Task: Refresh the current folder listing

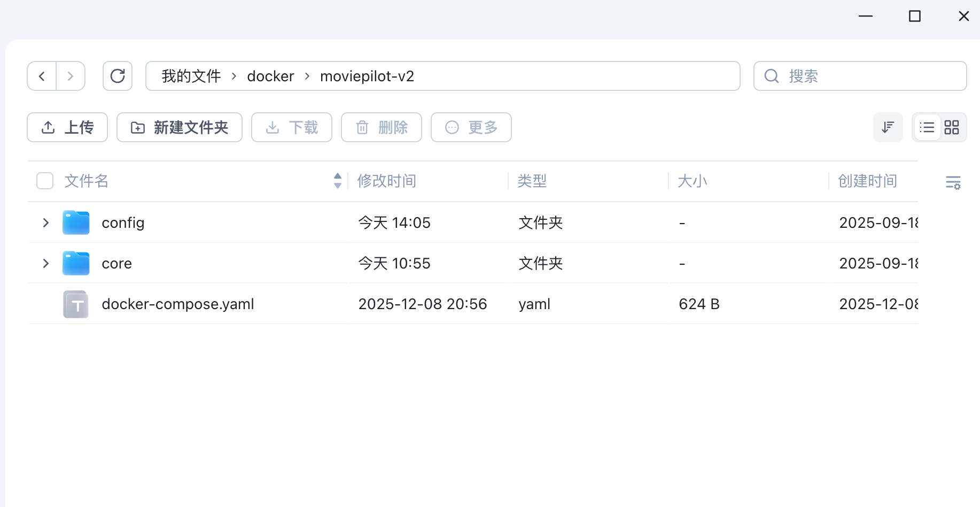Action: pos(118,76)
